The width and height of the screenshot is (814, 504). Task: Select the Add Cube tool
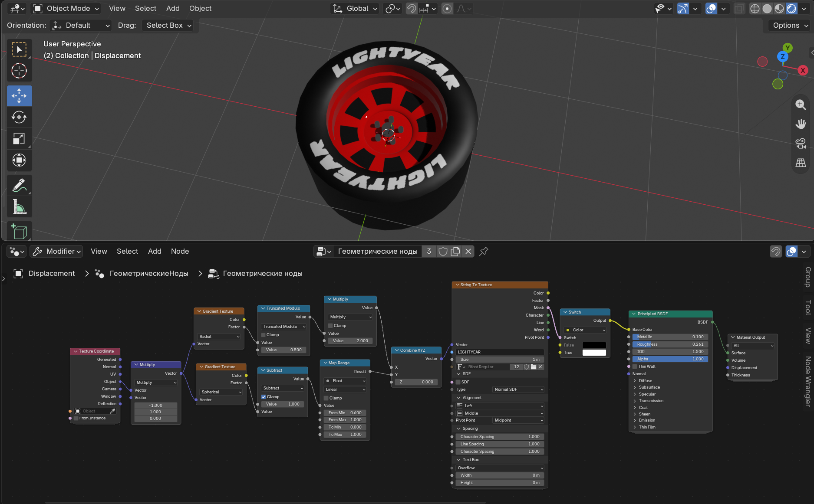[x=19, y=231]
